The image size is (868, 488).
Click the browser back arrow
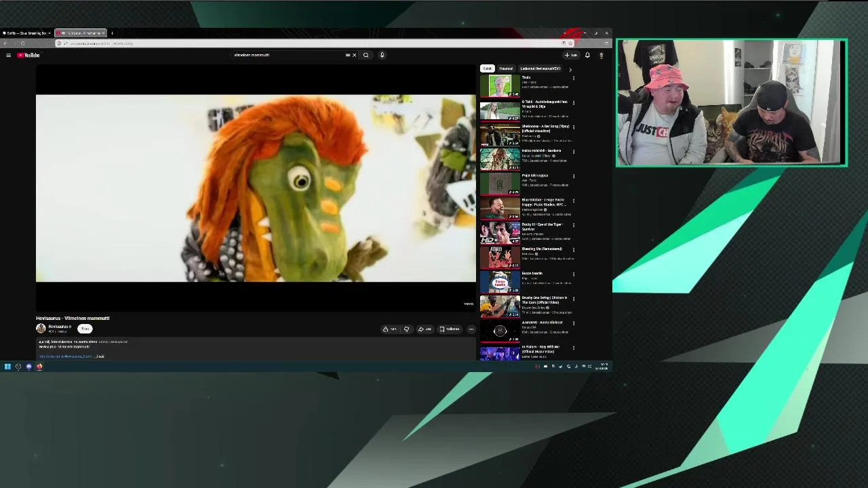[5, 43]
